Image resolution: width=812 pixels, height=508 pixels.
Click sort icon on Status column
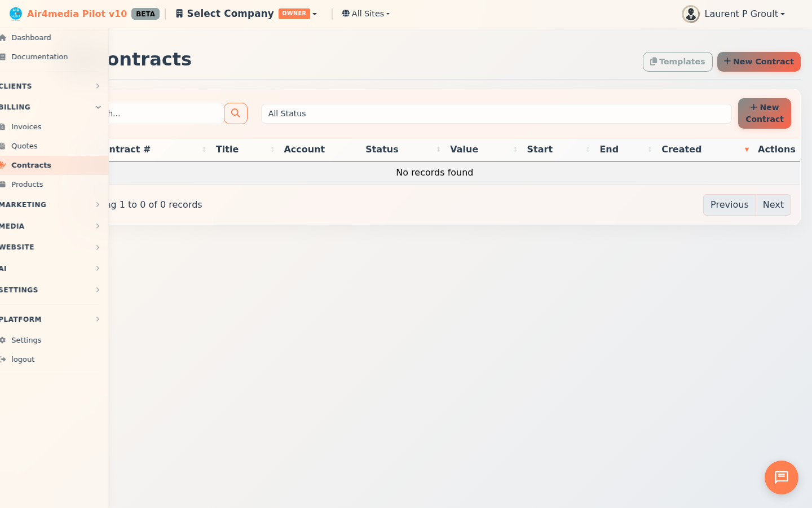tap(438, 150)
